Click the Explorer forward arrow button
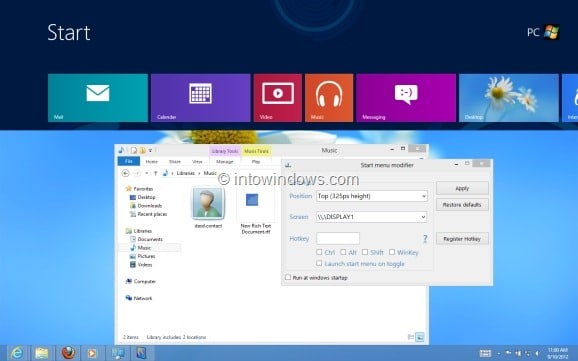The image size is (578, 361). pyautogui.click(x=136, y=173)
